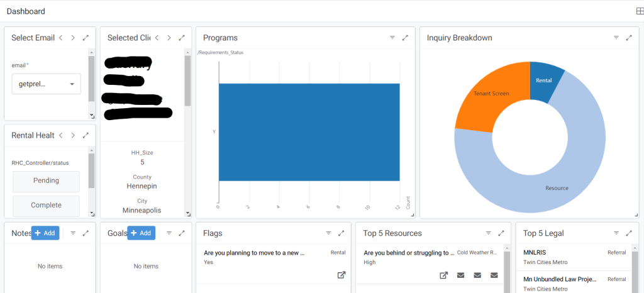Add a new goal
The height and width of the screenshot is (293, 644).
tap(141, 233)
